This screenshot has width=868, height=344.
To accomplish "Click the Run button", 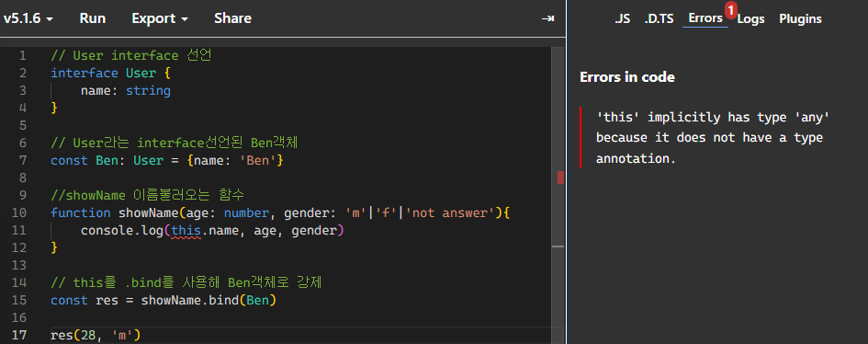I will point(93,18).
